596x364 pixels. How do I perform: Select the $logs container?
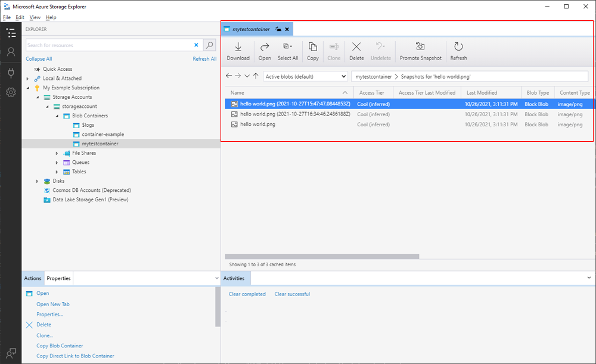click(x=88, y=125)
